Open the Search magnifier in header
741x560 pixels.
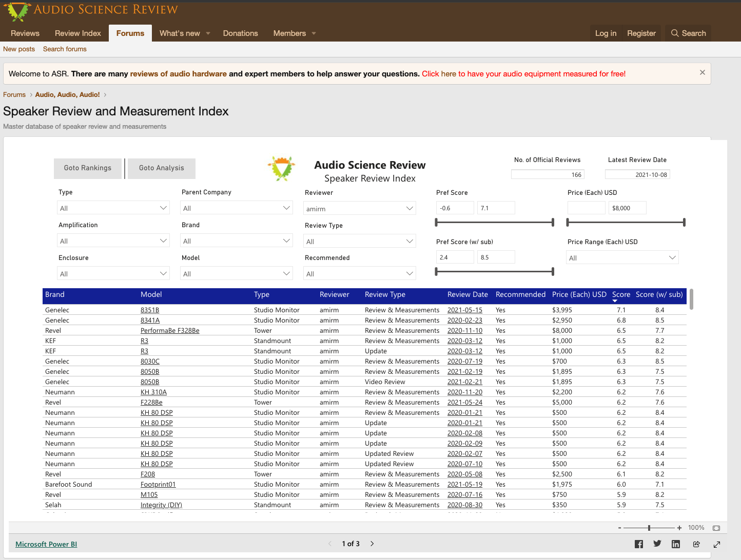coord(688,33)
